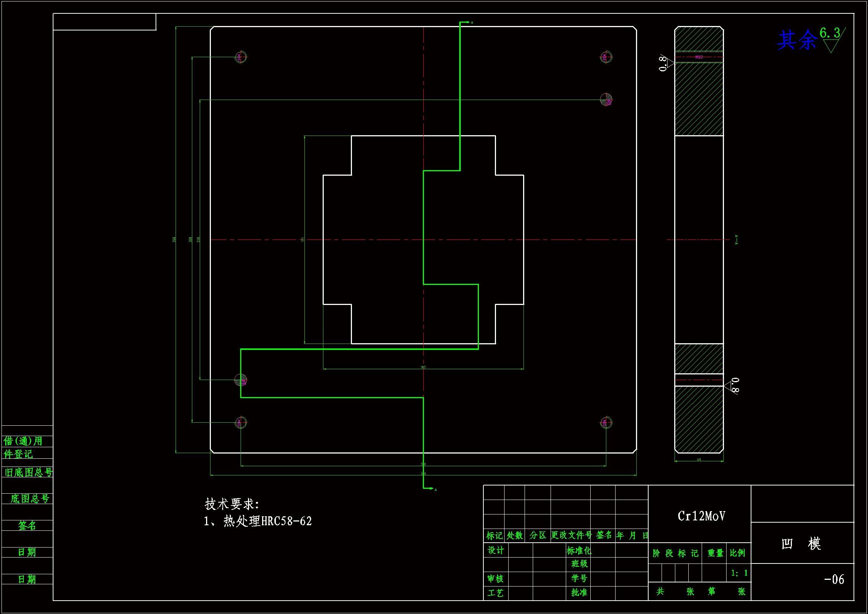Click the 标准化 cell in title block
Screen dimensions: 868x614
pyautogui.click(x=579, y=550)
